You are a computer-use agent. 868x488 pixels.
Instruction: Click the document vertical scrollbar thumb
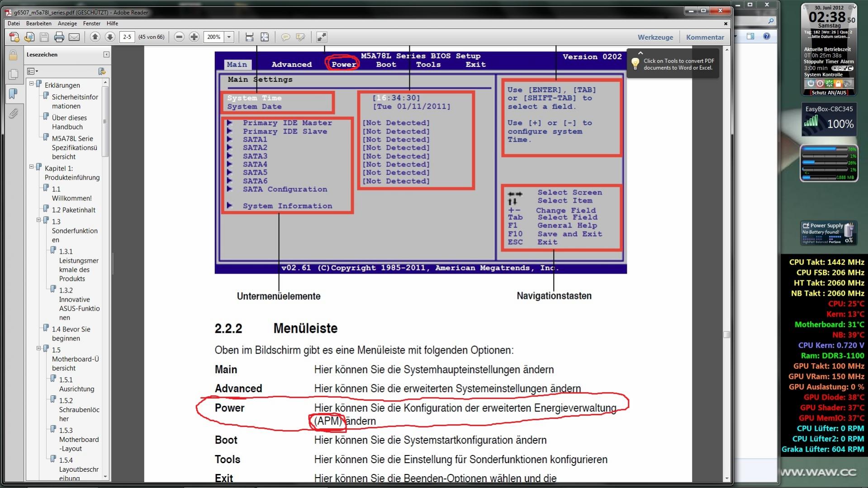[727, 334]
